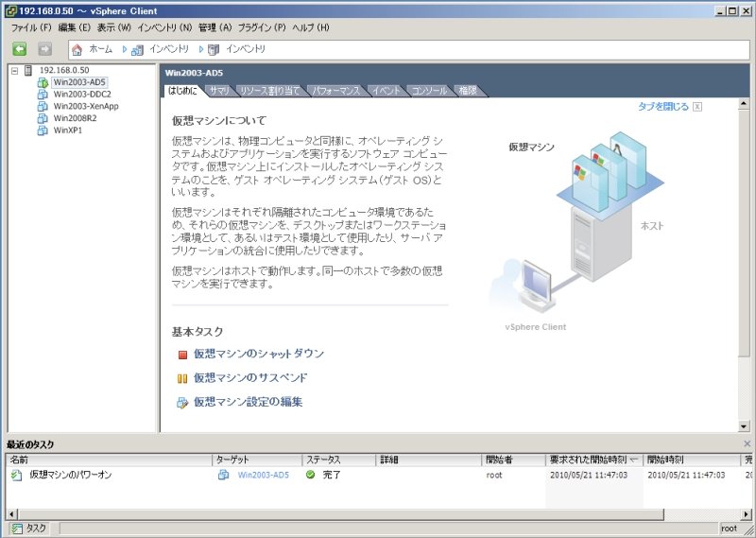
Task: Click the タブを閉じる link
Action: tap(663, 107)
